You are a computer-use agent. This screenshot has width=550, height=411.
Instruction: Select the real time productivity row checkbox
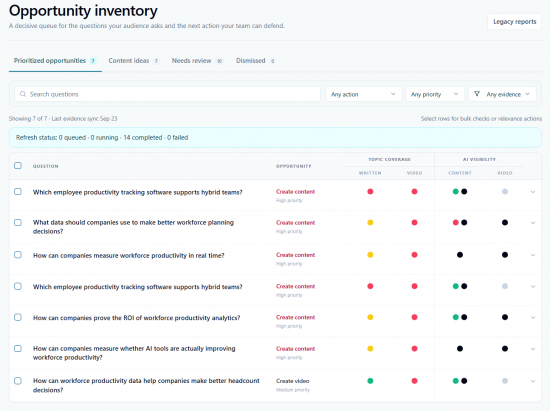click(x=18, y=255)
